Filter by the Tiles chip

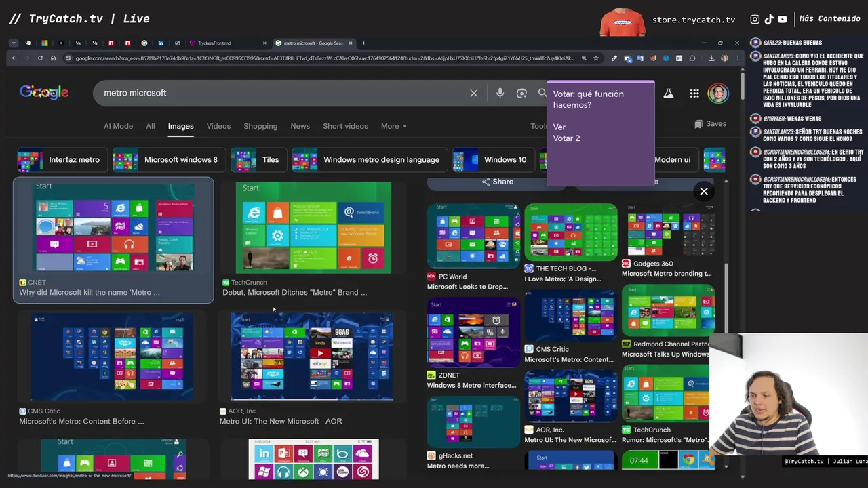tap(258, 160)
